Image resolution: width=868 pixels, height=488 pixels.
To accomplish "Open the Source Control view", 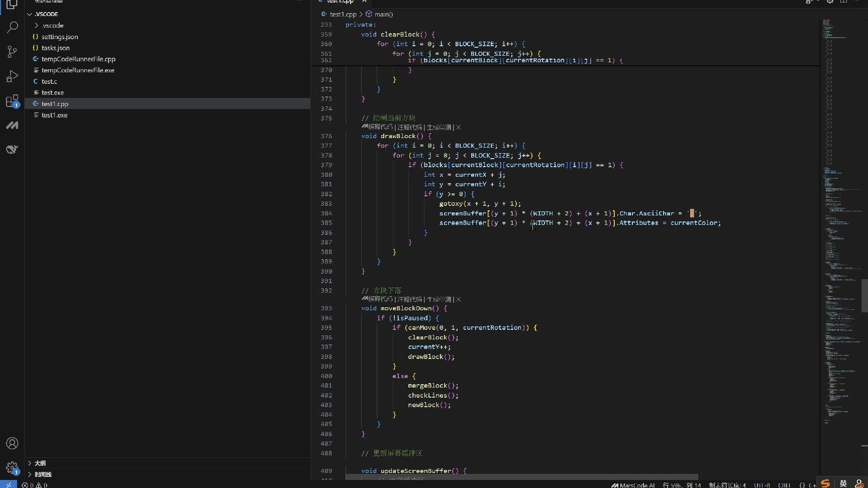I will pyautogui.click(x=12, y=51).
